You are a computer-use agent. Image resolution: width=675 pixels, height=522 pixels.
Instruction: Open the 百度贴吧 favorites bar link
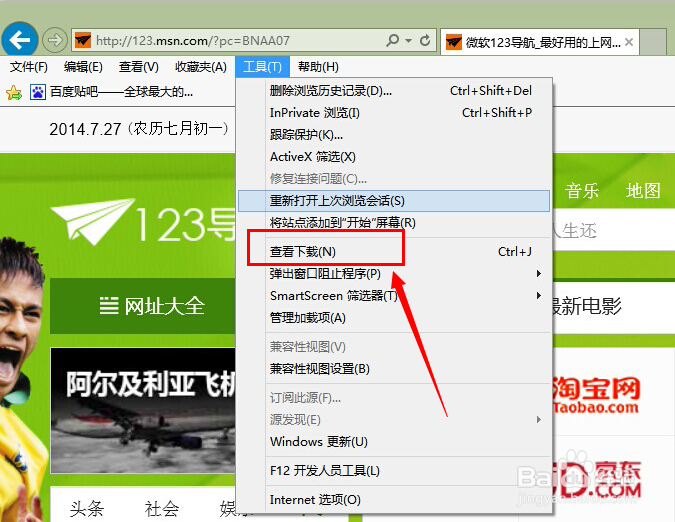111,92
